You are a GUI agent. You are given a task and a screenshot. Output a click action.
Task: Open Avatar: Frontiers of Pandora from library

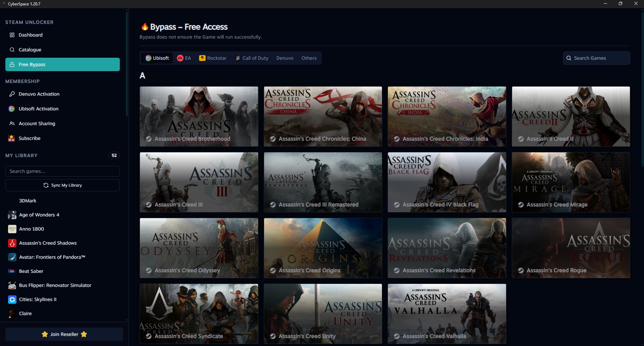pos(52,257)
